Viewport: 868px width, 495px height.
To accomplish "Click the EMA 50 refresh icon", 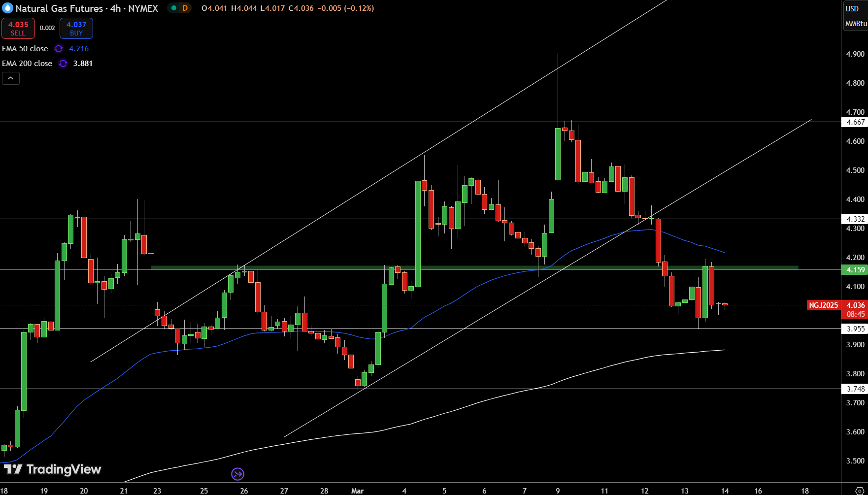I will pos(59,49).
